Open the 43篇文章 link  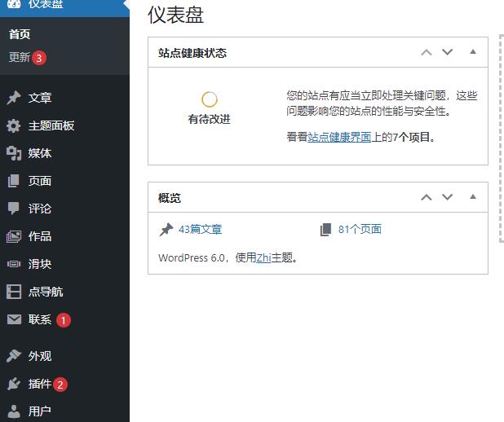tap(201, 230)
